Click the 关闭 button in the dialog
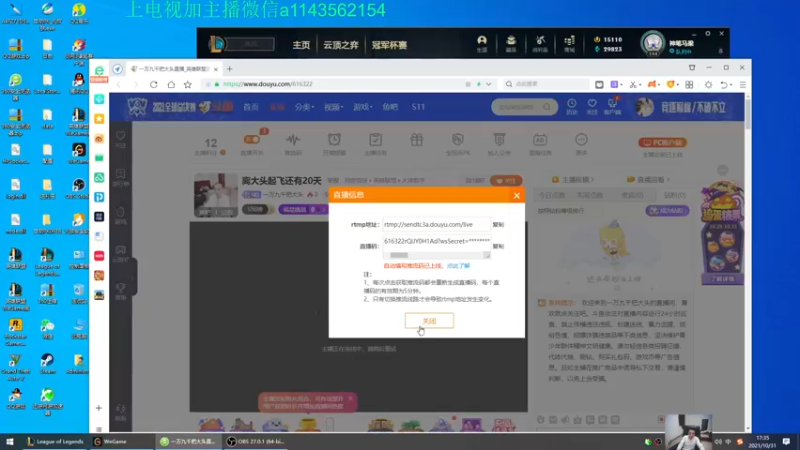The height and width of the screenshot is (450, 800). pos(429,321)
